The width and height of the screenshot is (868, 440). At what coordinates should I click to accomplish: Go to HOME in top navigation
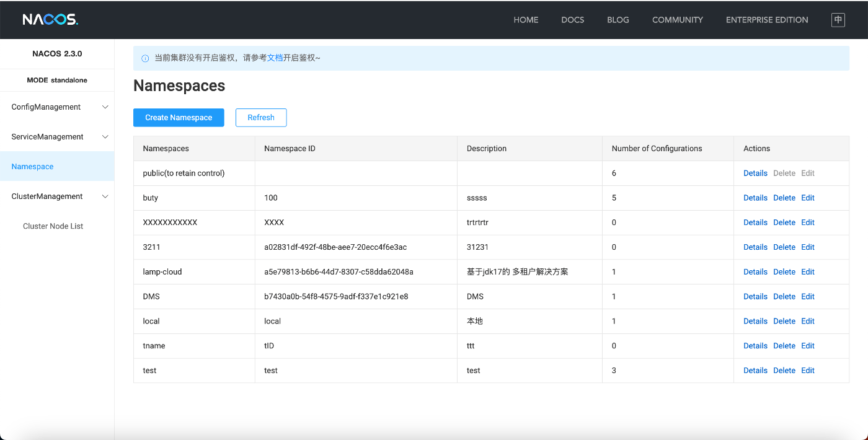point(526,20)
